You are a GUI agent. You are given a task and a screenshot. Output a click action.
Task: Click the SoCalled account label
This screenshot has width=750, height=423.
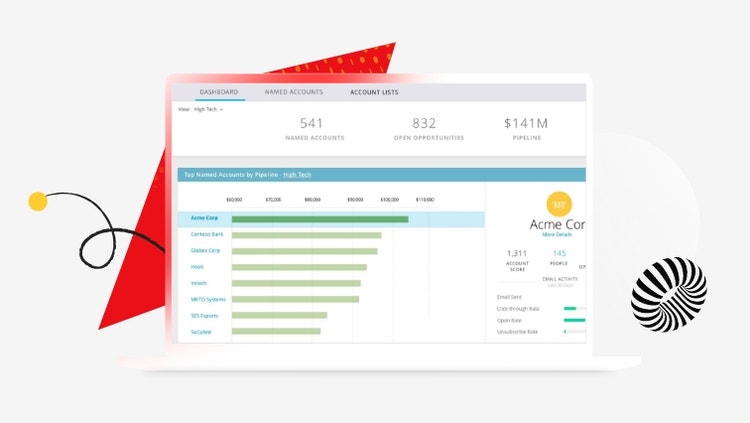203,331
